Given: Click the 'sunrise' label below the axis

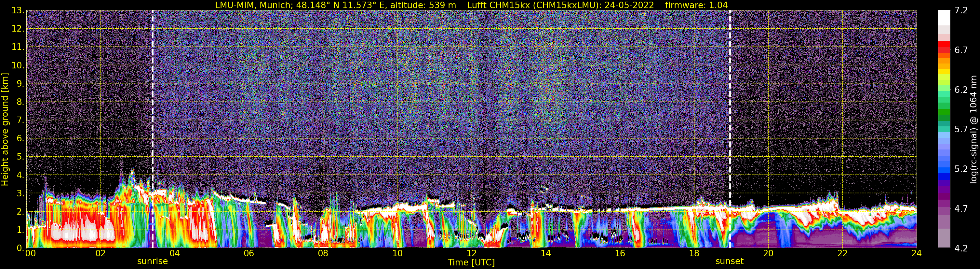Looking at the screenshot, I should (152, 261).
